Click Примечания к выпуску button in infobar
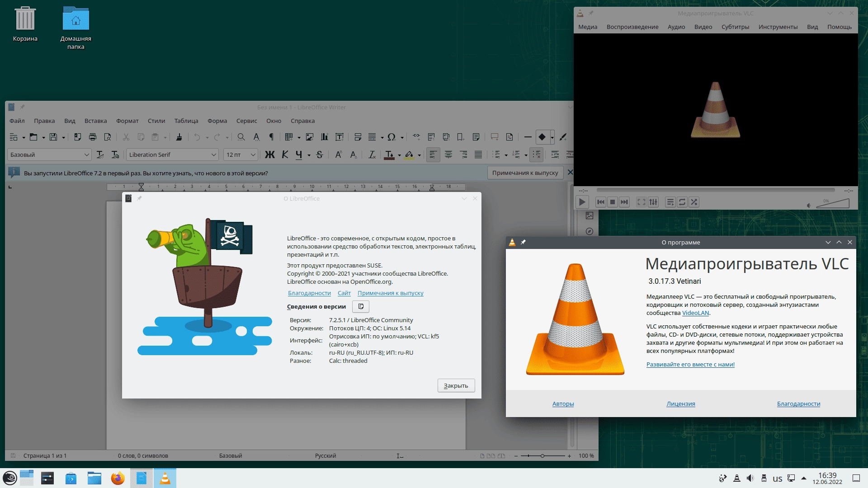Viewport: 868px width, 488px height. (525, 173)
